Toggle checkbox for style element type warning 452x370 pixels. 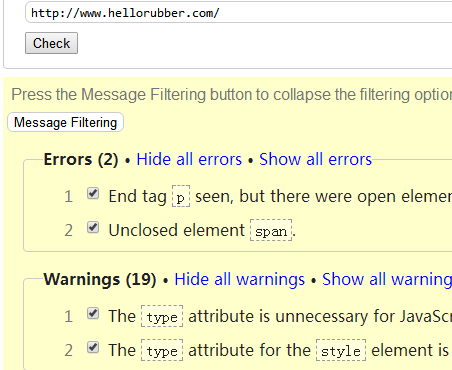click(93, 347)
